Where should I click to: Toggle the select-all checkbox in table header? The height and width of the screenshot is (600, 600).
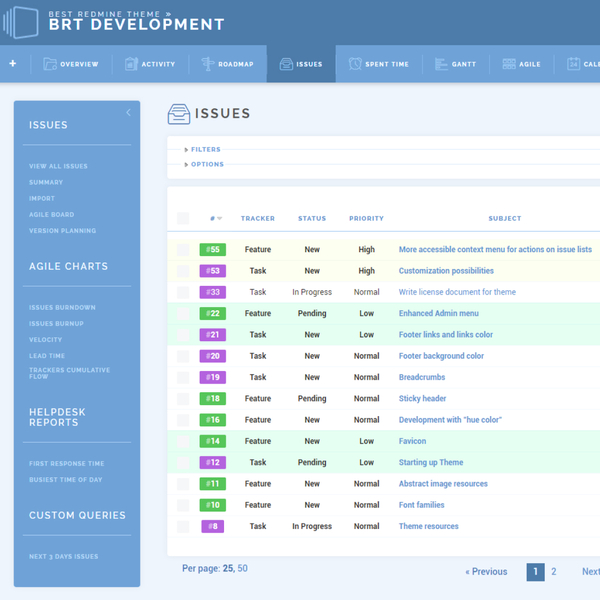pos(183,218)
